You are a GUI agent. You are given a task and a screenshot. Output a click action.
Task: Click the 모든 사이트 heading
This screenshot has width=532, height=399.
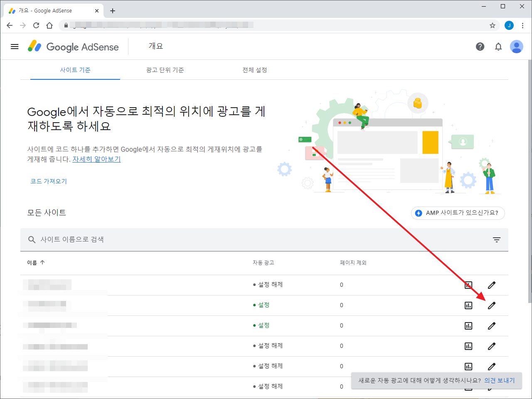coord(47,213)
